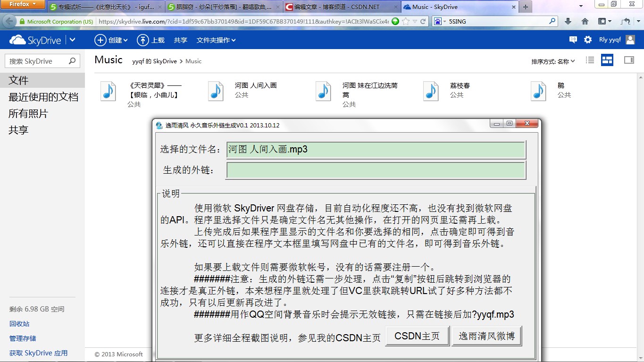This screenshot has height=362, width=644.
Task: Click the 管理存储 manage storage link
Action: (23, 338)
